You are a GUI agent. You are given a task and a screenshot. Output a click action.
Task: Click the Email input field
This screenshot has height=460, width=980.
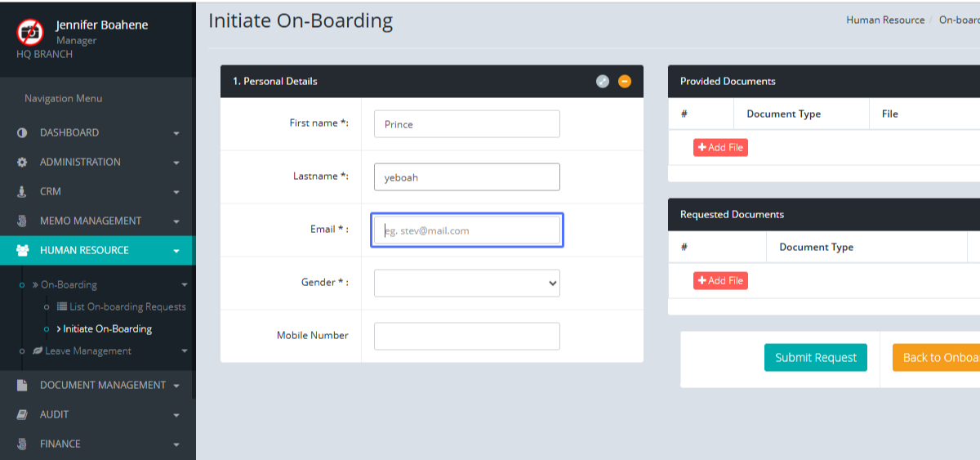click(467, 230)
